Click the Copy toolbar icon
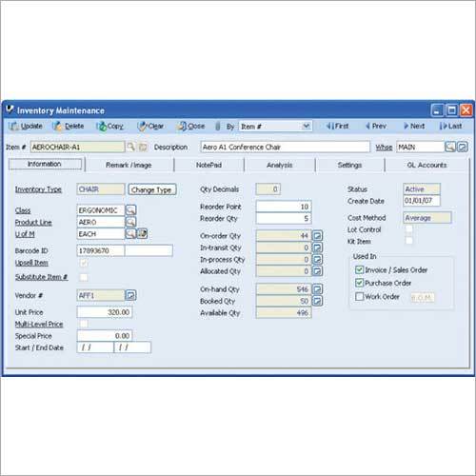Image resolution: width=476 pixels, height=476 pixels. pos(102,127)
